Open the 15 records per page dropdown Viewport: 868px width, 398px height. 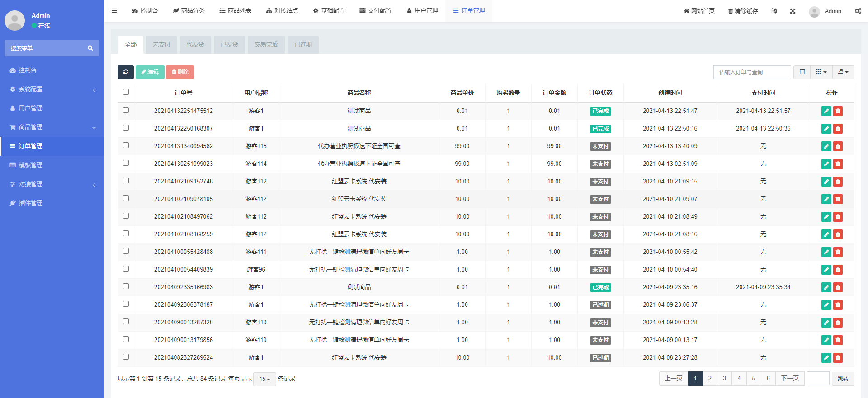click(x=264, y=379)
